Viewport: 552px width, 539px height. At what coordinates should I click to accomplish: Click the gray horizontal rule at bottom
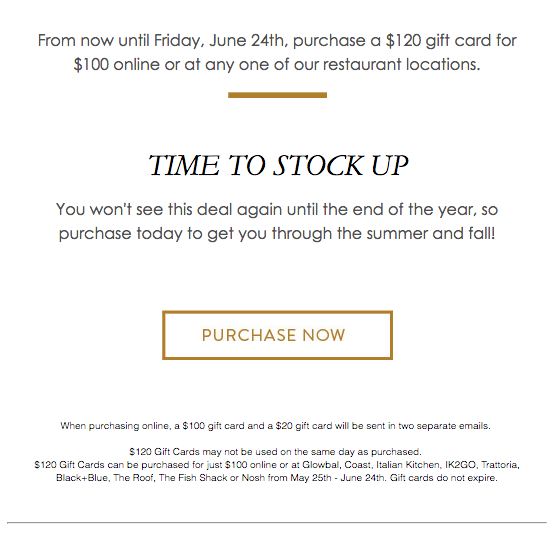277,523
